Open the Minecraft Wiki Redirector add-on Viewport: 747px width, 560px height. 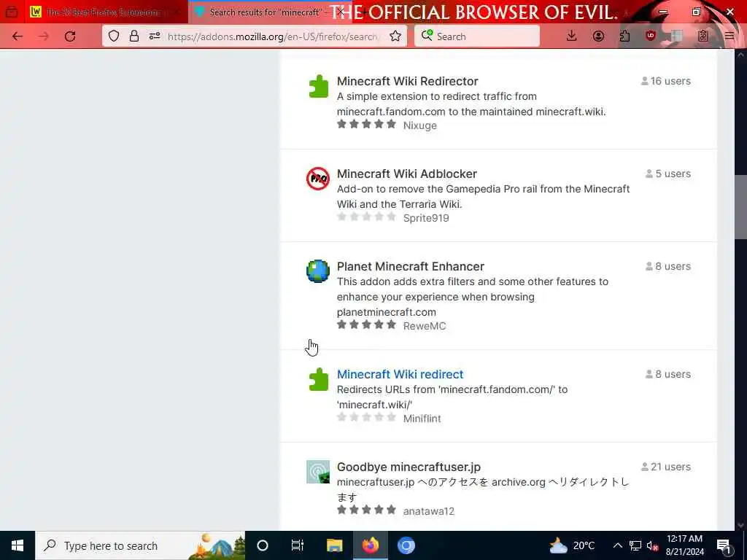tap(407, 81)
